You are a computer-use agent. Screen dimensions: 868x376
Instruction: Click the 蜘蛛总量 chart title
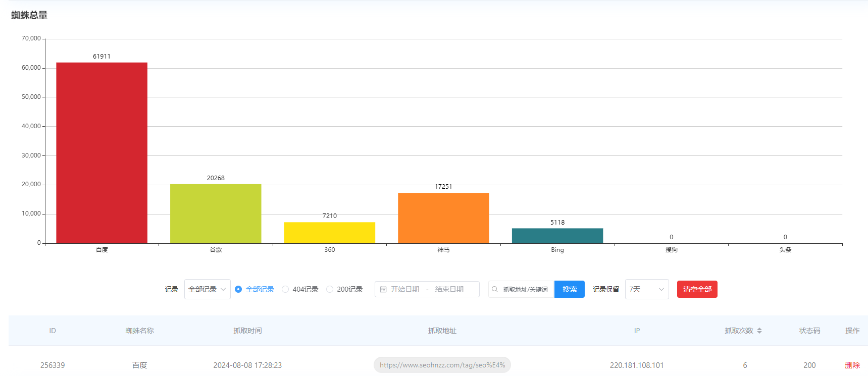(29, 15)
